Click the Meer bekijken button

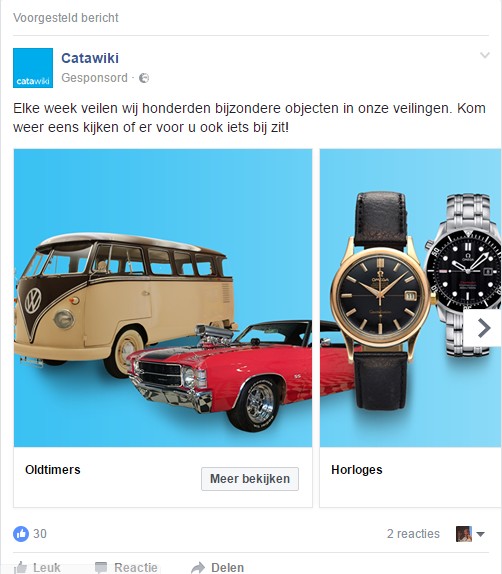(250, 479)
